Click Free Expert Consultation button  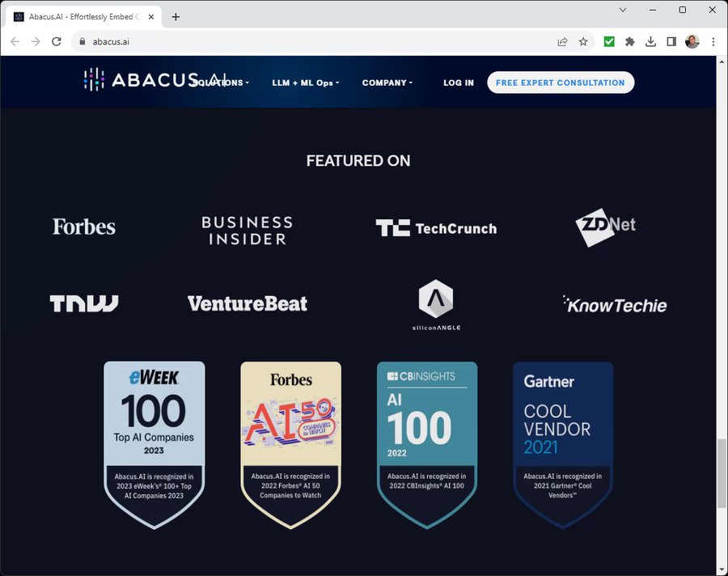(561, 83)
